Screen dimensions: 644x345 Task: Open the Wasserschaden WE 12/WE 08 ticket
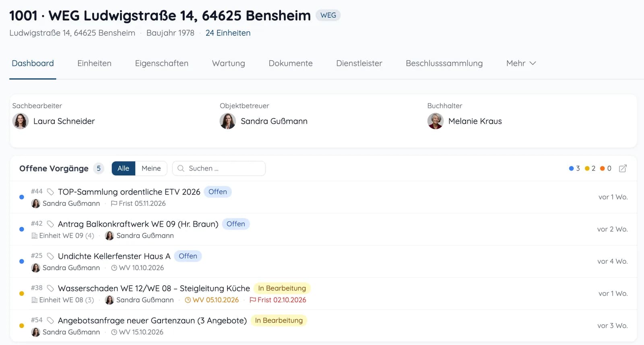click(154, 288)
